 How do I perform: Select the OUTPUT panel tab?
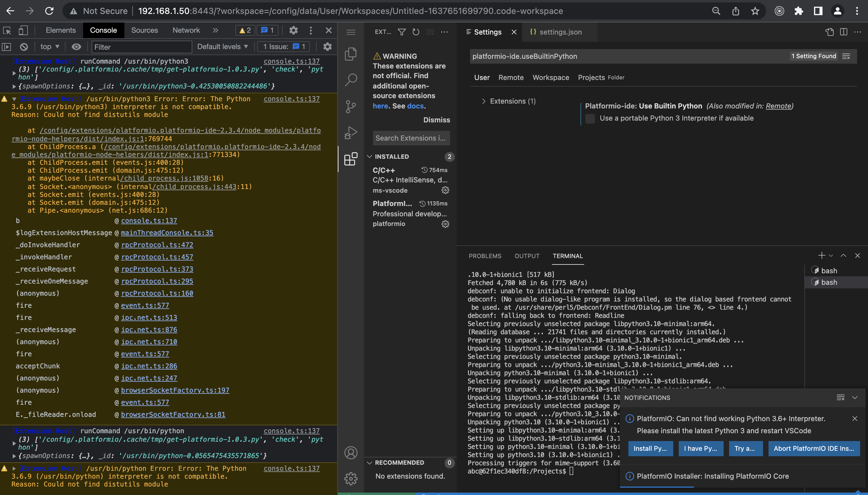(x=527, y=256)
